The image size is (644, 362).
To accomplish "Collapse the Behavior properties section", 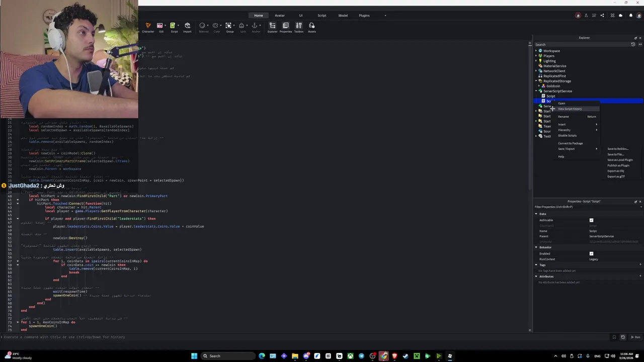I will click(x=536, y=247).
